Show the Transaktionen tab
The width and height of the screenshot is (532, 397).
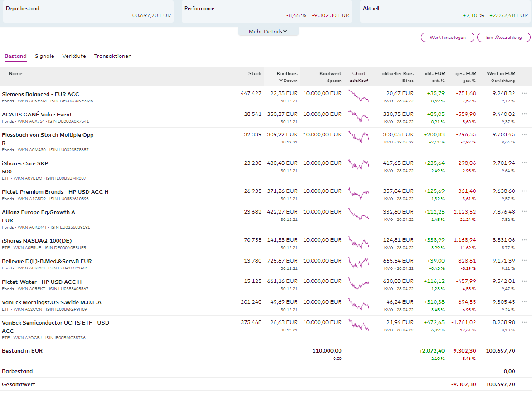113,56
